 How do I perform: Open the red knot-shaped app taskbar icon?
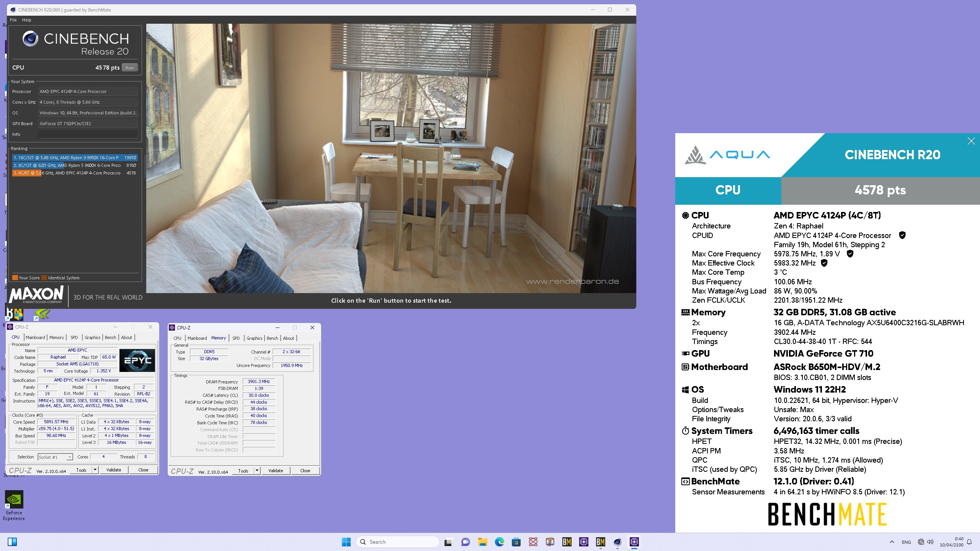pyautogui.click(x=533, y=542)
